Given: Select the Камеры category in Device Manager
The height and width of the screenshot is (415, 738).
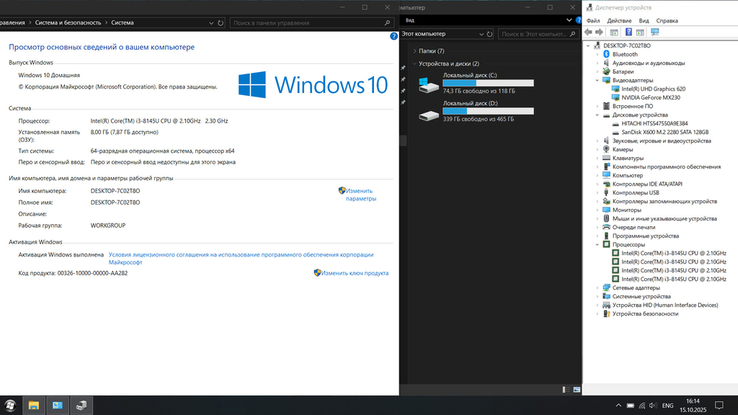Looking at the screenshot, I should tap(622, 149).
